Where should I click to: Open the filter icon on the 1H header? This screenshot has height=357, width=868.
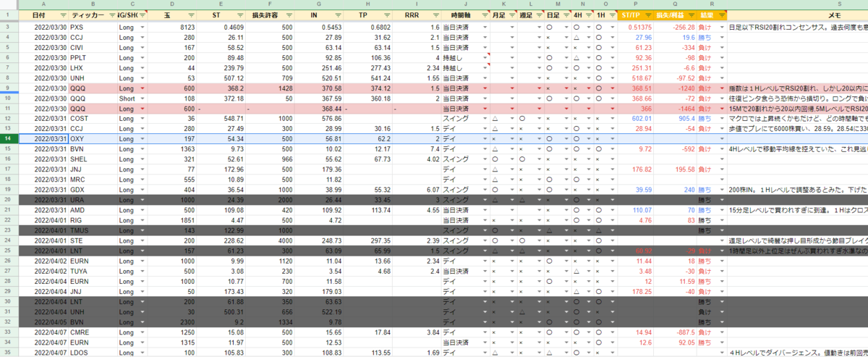click(611, 15)
